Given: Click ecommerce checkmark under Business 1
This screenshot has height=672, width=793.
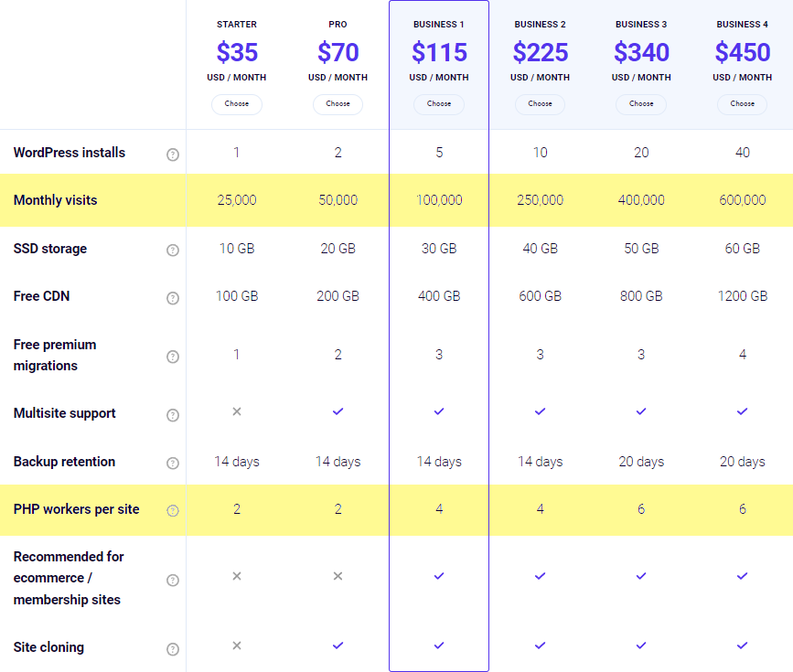Looking at the screenshot, I should coord(439,576).
